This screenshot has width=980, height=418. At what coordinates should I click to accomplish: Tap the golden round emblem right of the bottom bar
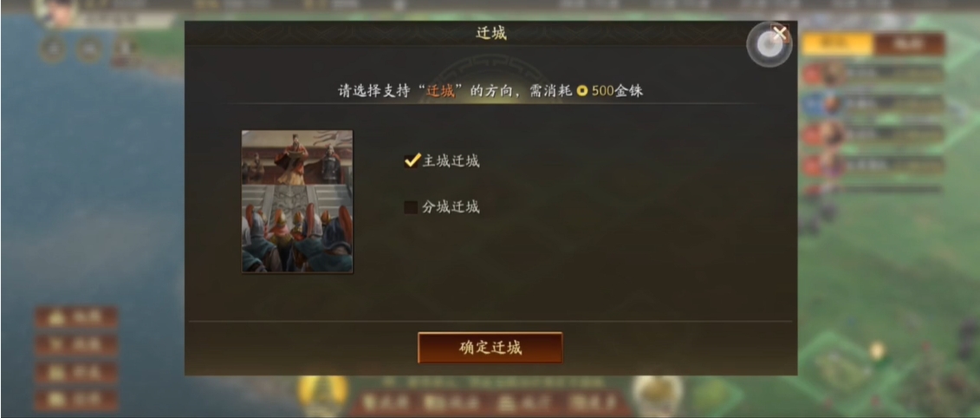point(656,396)
